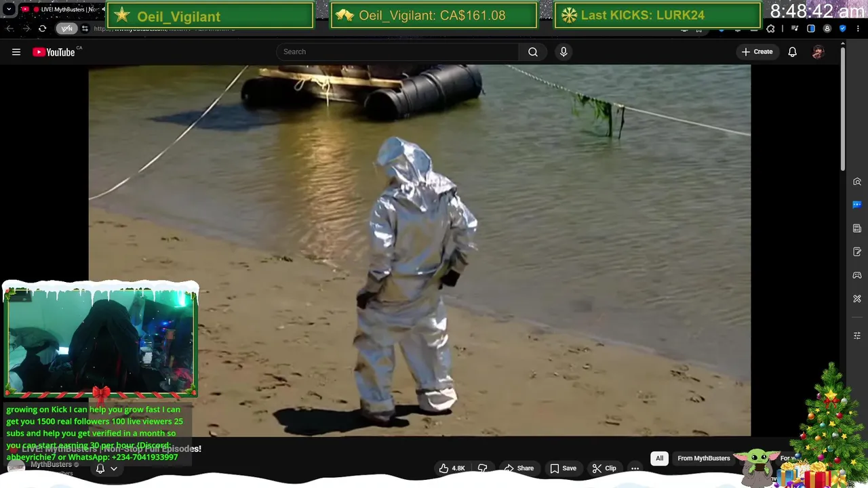Screen dimensions: 868x488
Task: Open the sidebar search icon
Action: (857, 182)
